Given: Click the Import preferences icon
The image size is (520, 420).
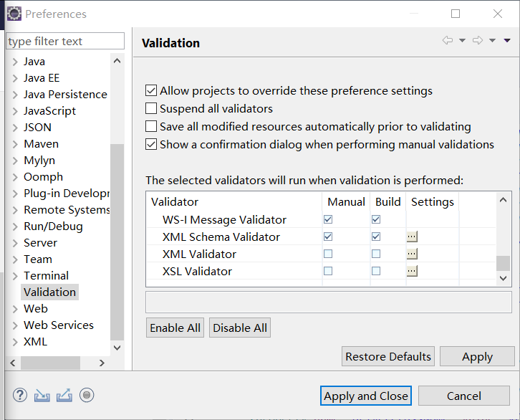Looking at the screenshot, I should click(42, 395).
